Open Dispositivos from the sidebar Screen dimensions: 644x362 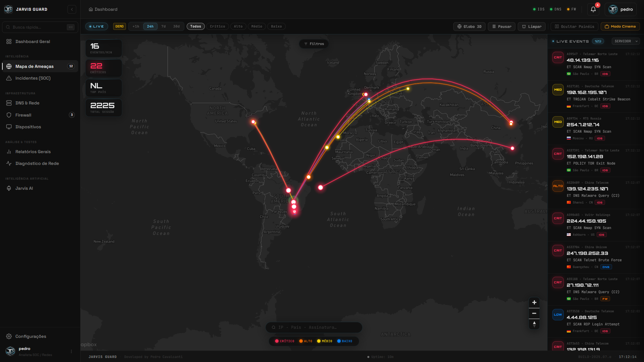(29, 127)
